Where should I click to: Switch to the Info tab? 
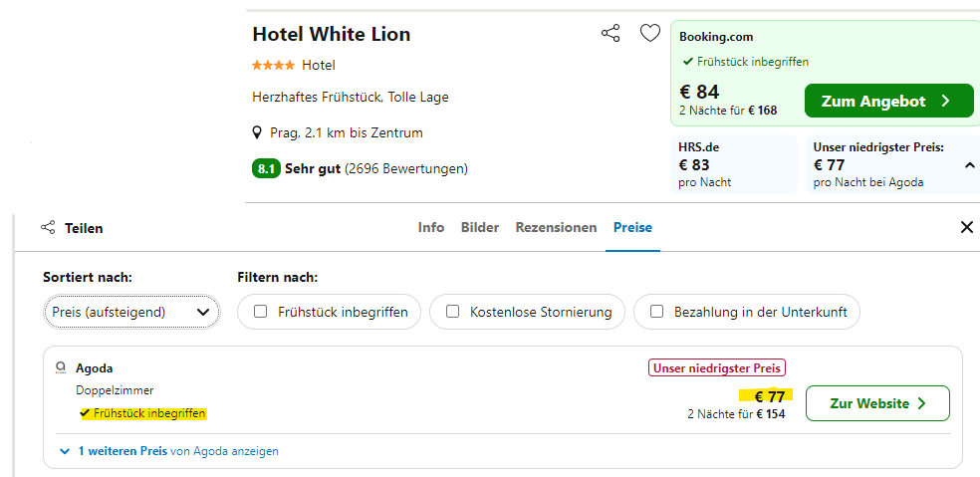click(431, 228)
